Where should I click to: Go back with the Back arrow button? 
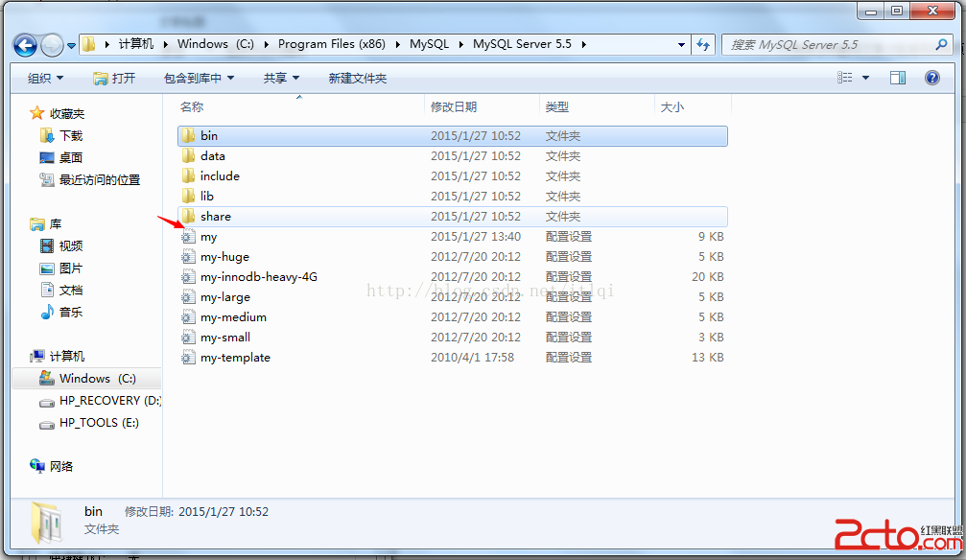point(25,45)
